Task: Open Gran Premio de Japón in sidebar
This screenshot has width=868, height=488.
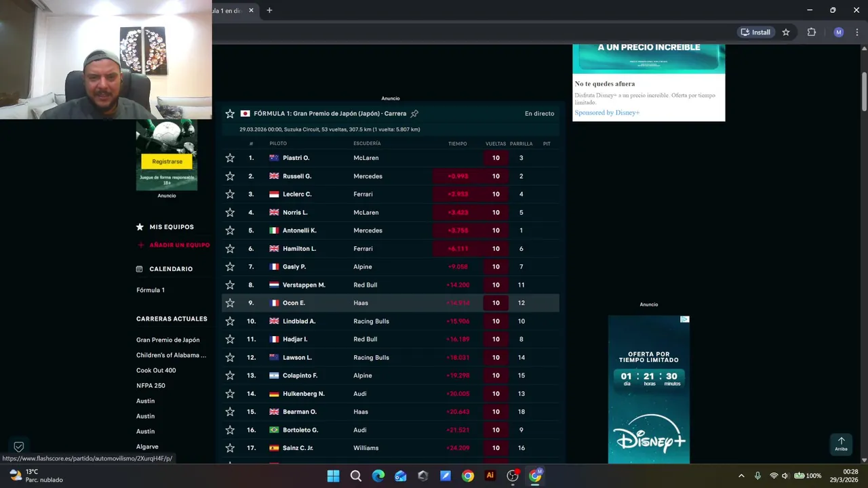Action: click(167, 340)
